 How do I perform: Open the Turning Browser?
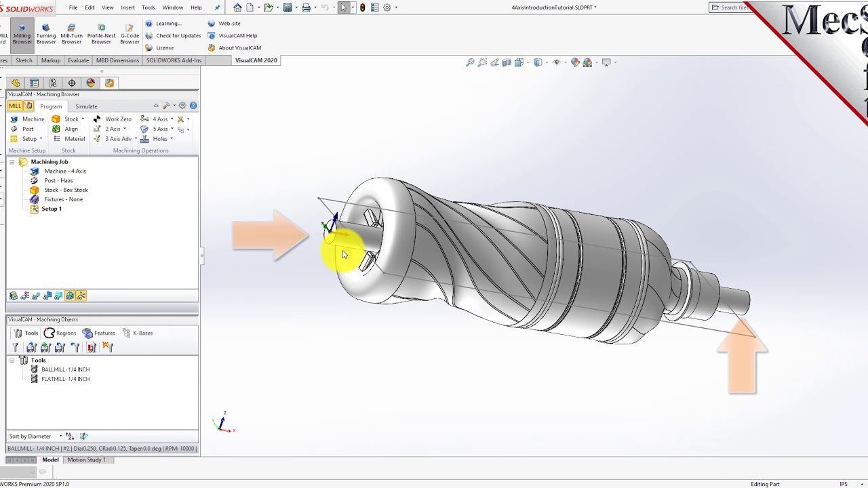[x=46, y=34]
